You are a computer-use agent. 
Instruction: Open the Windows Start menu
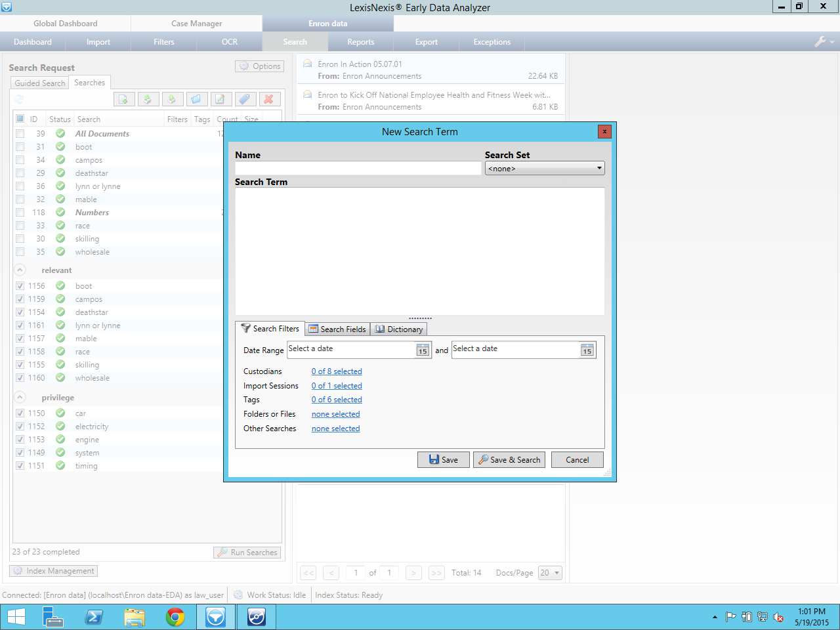click(16, 617)
